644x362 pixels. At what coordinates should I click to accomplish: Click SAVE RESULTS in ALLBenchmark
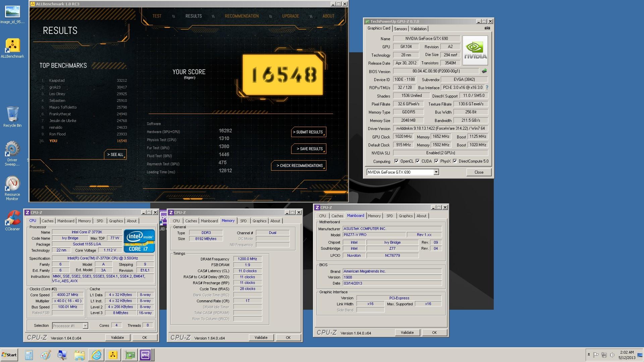[x=308, y=149]
